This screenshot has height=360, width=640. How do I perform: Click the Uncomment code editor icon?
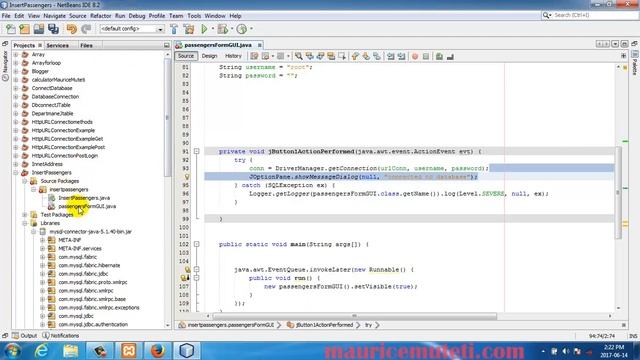[x=450, y=56]
